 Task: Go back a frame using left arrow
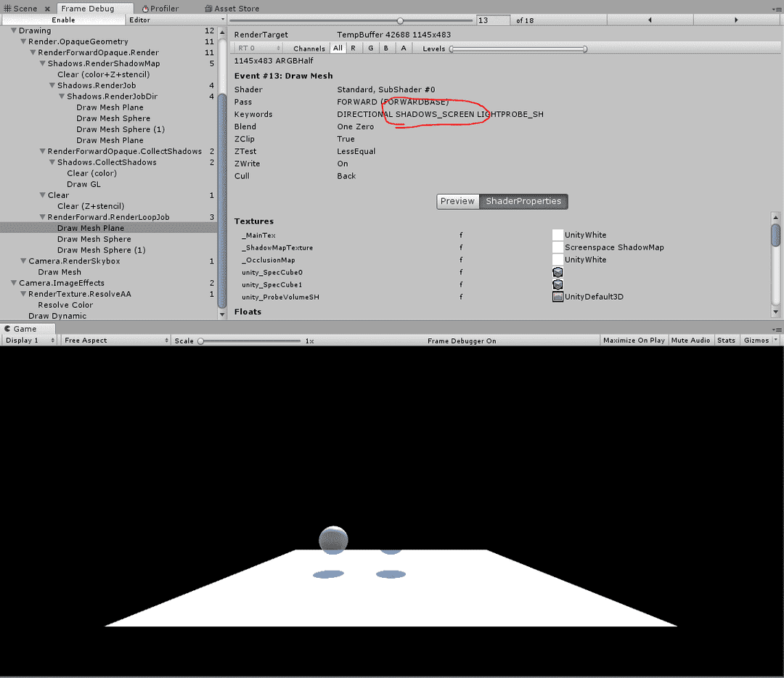[650, 20]
